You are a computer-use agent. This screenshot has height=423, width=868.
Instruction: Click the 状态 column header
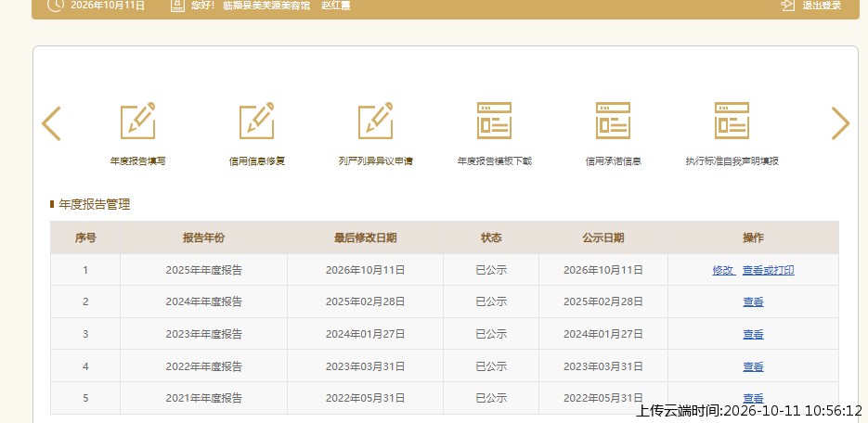click(x=491, y=237)
